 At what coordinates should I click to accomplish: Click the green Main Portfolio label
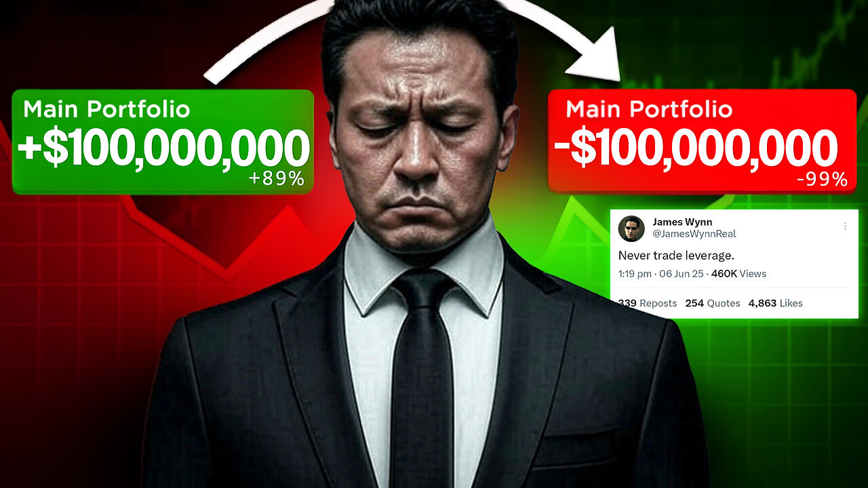(x=106, y=109)
